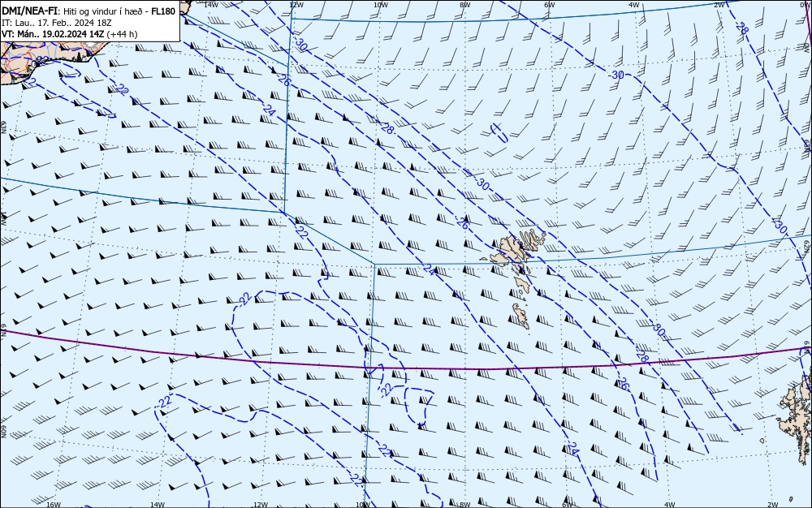
Task: Click the 60N latitude label on left edge
Action: tap(3, 432)
